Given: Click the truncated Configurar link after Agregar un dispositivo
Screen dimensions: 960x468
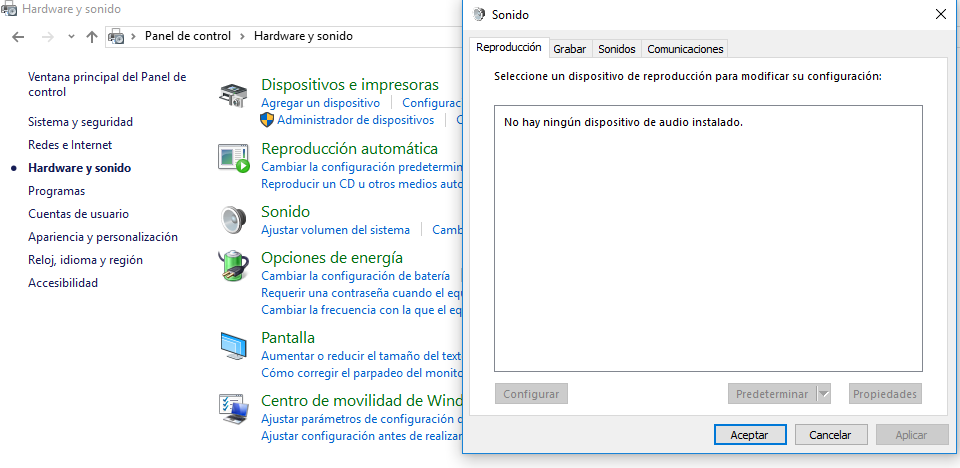Looking at the screenshot, I should [432, 103].
